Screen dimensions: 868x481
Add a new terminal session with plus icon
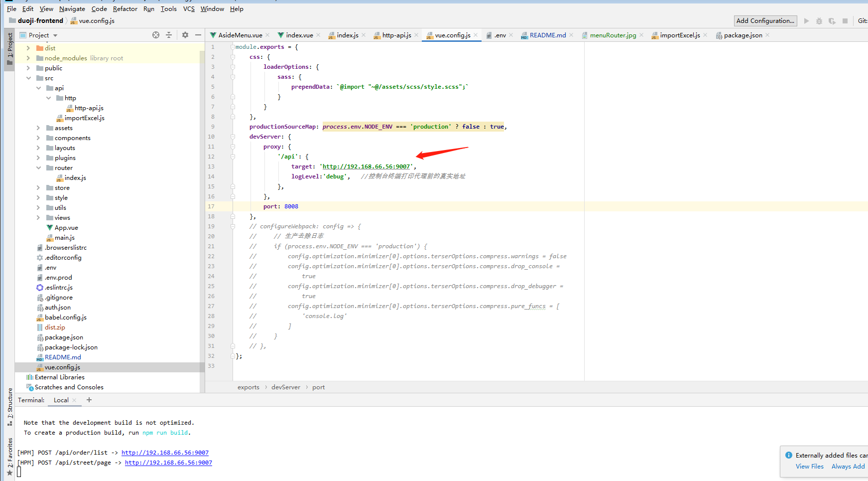(x=89, y=400)
